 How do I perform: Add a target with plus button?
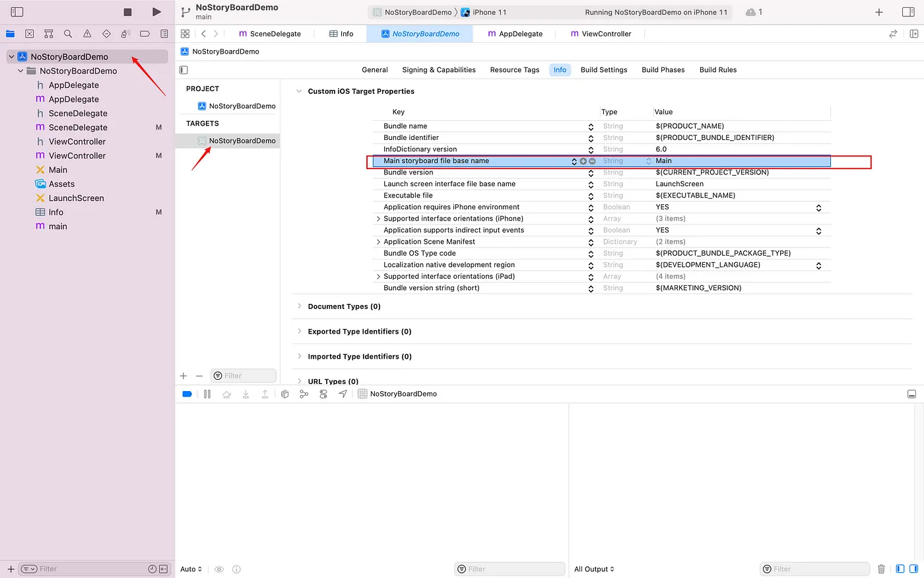183,376
